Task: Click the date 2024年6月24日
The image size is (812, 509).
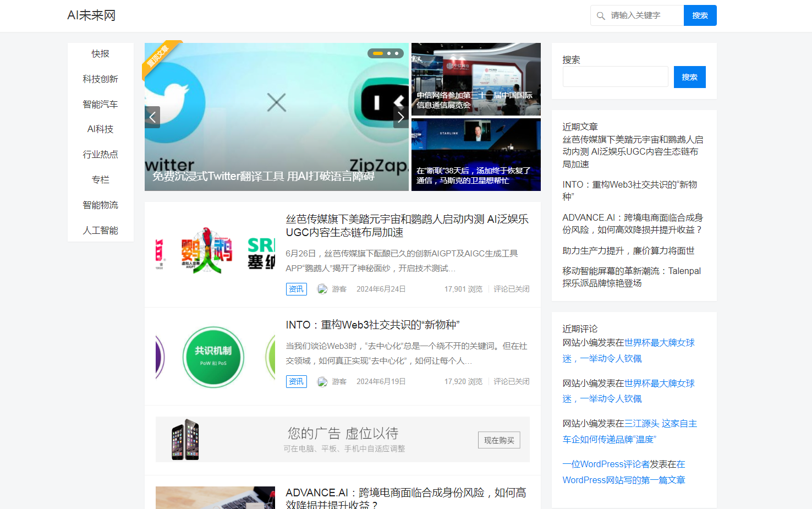Action: point(381,289)
